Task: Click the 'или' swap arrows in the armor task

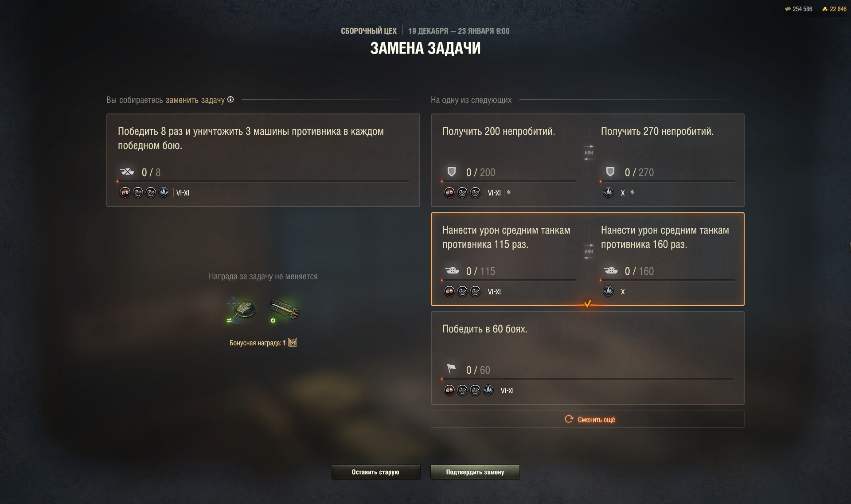Action: coord(589,152)
